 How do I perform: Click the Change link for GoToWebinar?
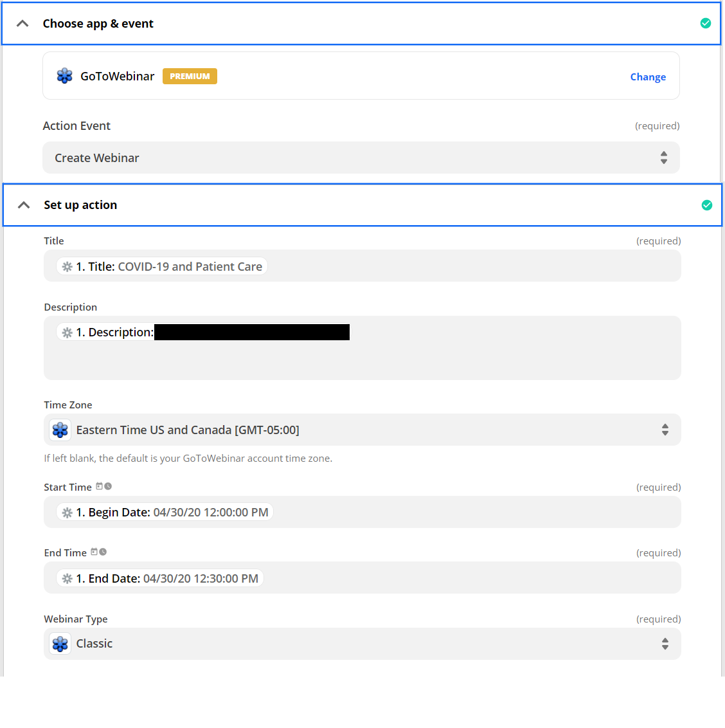[647, 77]
